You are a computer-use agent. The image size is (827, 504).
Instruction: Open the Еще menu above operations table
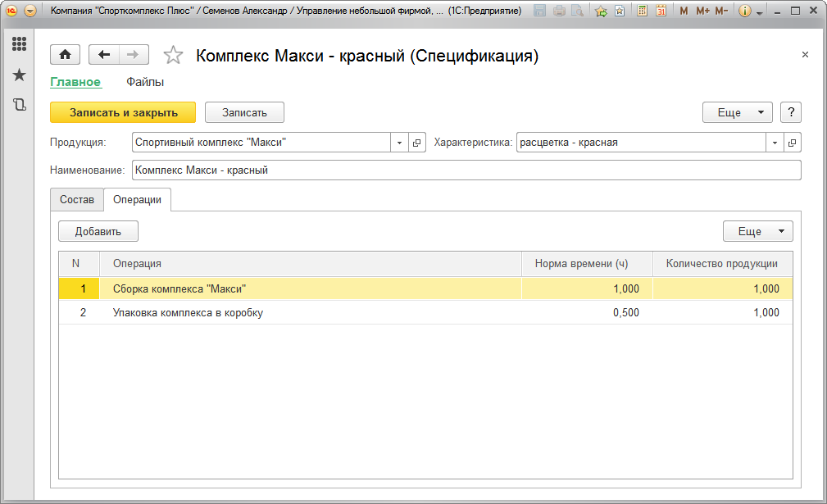(x=758, y=231)
